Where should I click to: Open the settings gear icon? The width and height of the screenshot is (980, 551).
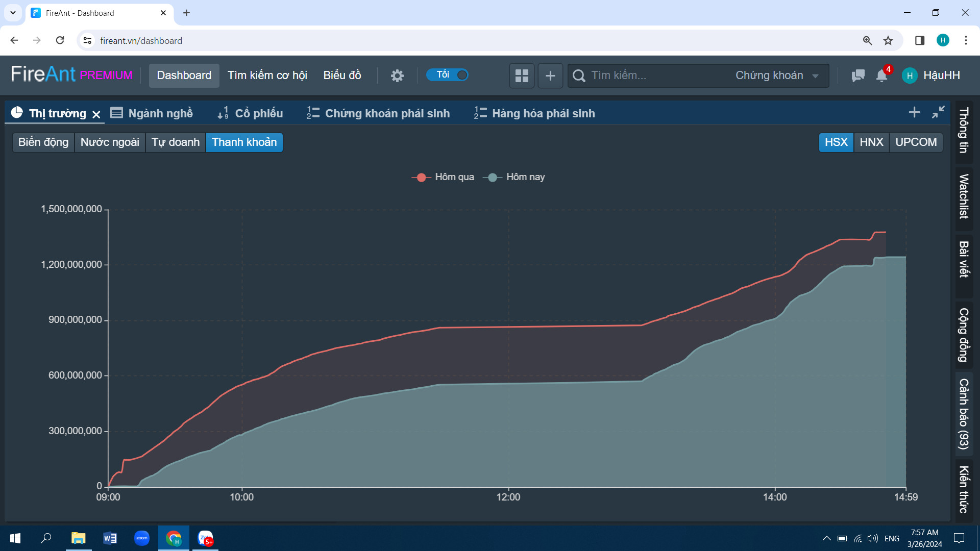point(397,76)
